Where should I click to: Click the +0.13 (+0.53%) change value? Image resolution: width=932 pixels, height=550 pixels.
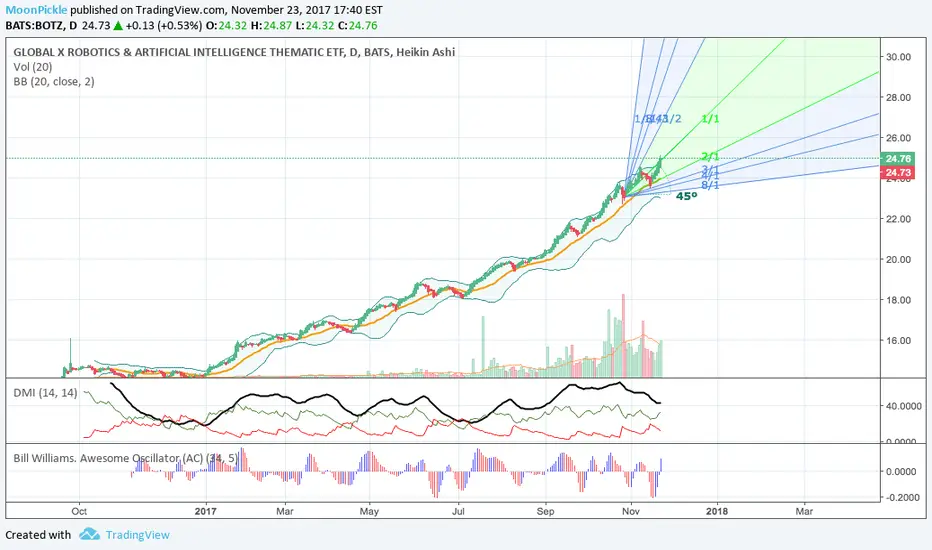163,26
